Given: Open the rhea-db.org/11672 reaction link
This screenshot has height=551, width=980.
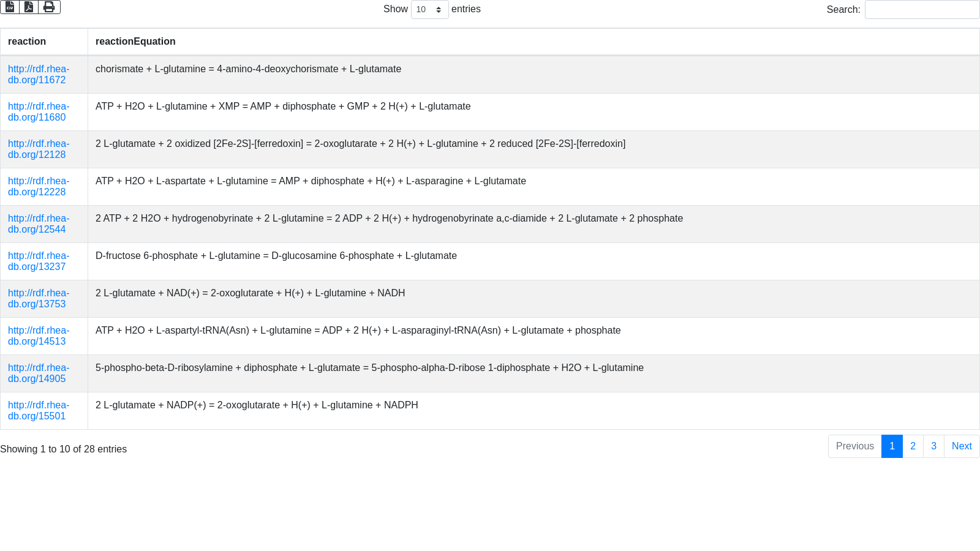Looking at the screenshot, I should pyautogui.click(x=39, y=75).
